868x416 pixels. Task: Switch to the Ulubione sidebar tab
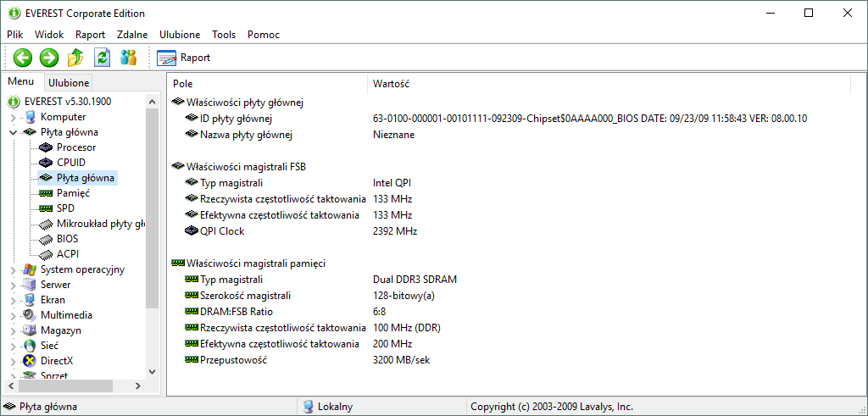[68, 83]
